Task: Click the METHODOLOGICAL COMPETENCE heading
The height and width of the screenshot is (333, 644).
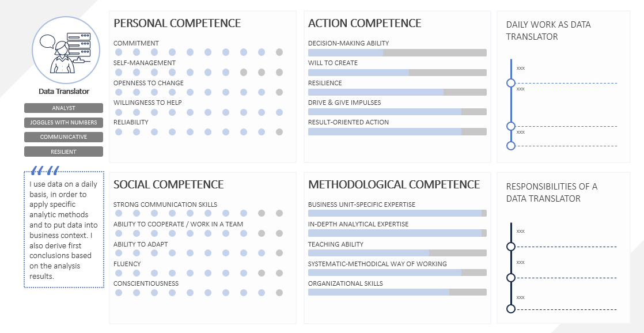Action: click(x=394, y=184)
